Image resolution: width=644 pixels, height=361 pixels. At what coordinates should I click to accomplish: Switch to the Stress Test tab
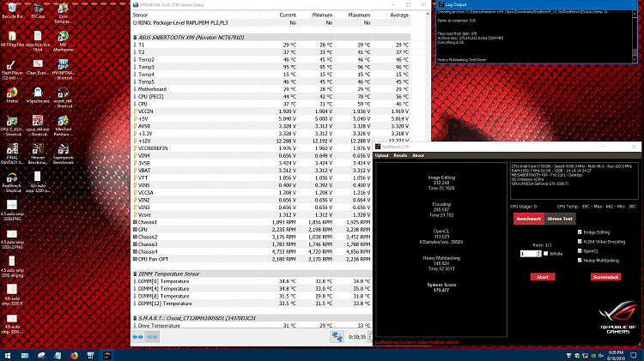pyautogui.click(x=560, y=219)
